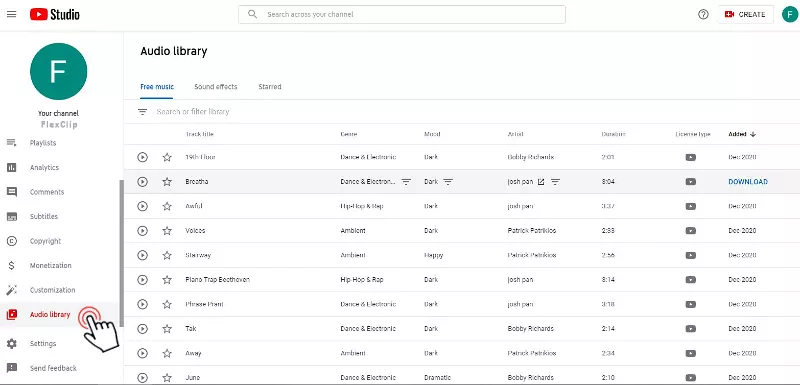Screen dimensions: 800x385
Task: Play the Voices track
Action: click(x=142, y=230)
